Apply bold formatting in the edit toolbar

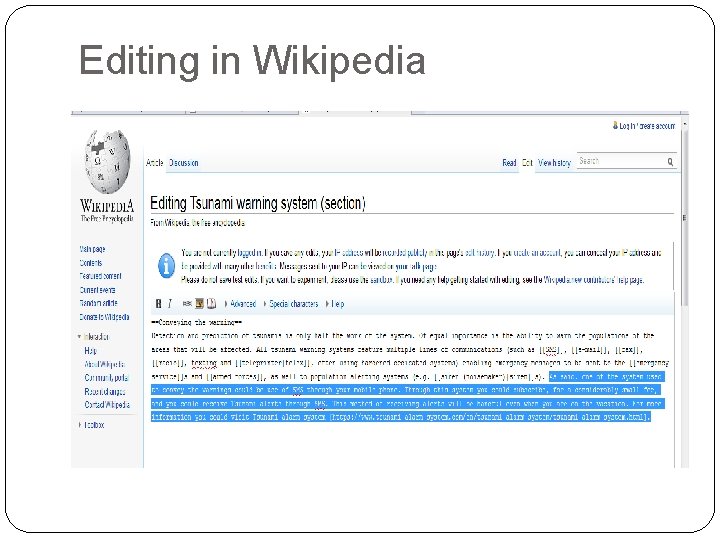pos(158,304)
